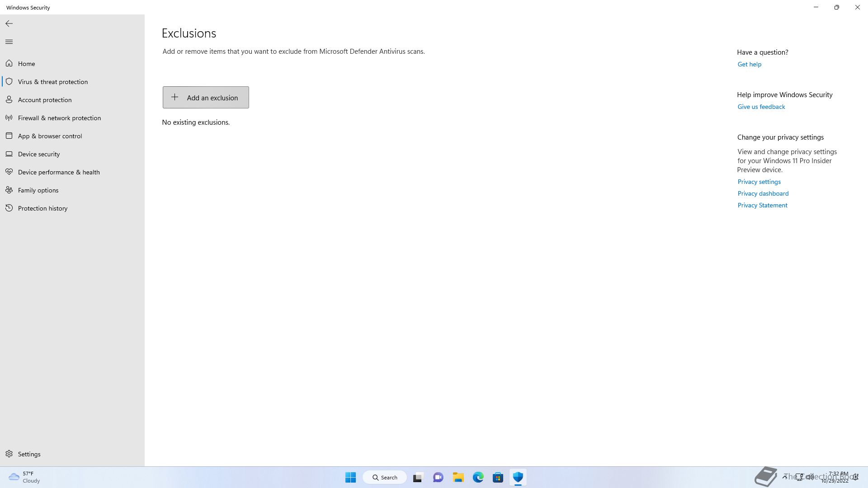Click the laptop icon for Device security
This screenshot has height=488, width=868.
(x=9, y=154)
